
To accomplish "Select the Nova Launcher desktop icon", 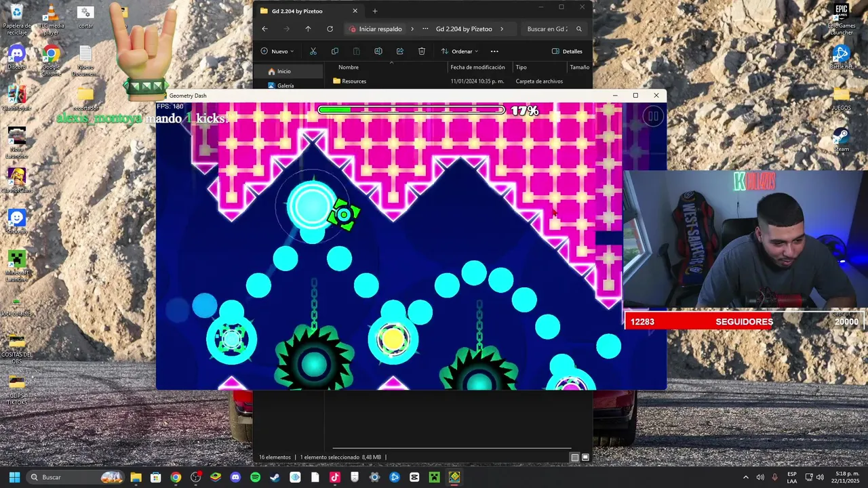I will pyautogui.click(x=16, y=142).
